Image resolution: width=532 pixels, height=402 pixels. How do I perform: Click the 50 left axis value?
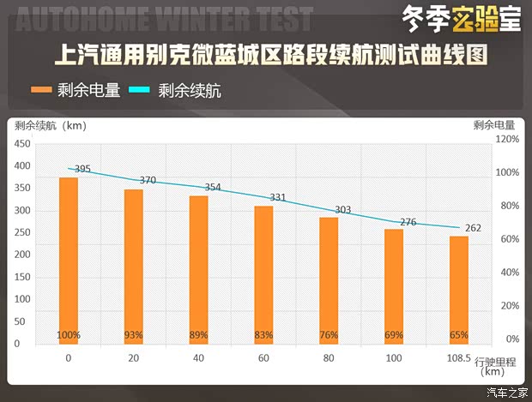coord(20,321)
